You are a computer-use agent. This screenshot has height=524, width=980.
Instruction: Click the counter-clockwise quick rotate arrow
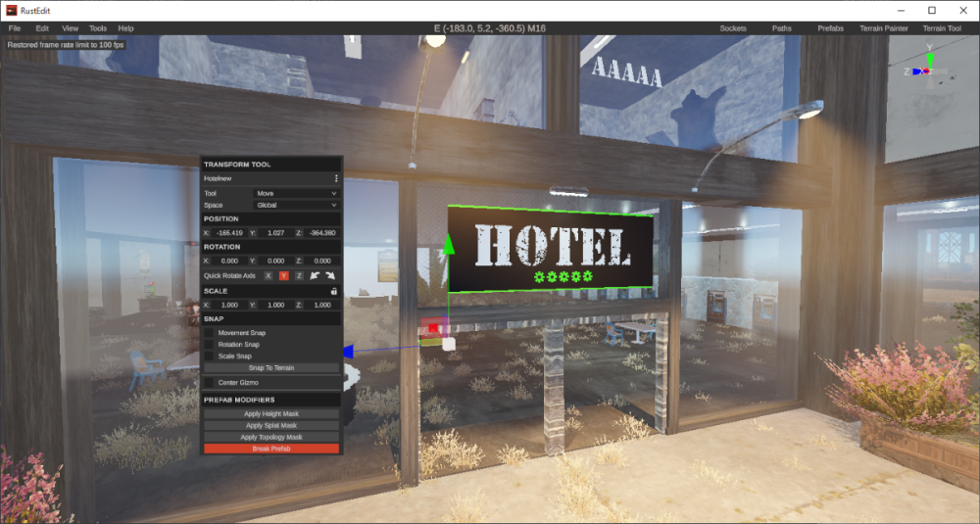tap(316, 276)
